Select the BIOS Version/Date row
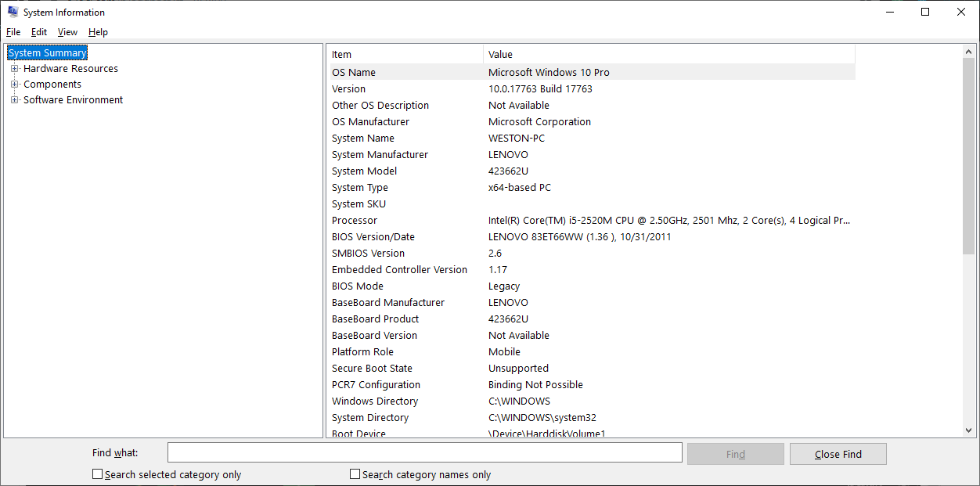The width and height of the screenshot is (980, 486). 591,236
